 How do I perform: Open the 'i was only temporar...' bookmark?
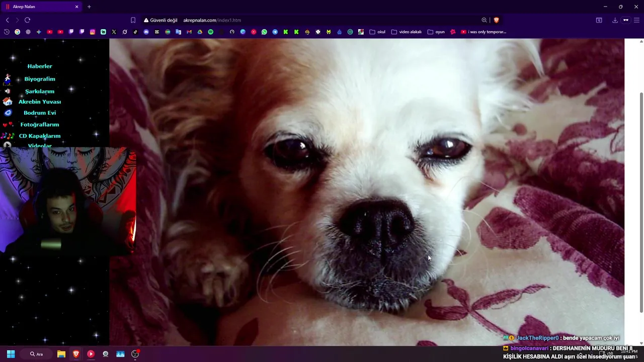point(484,32)
